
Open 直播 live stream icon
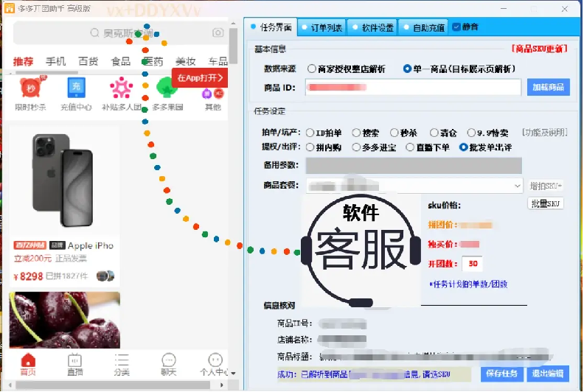74,364
